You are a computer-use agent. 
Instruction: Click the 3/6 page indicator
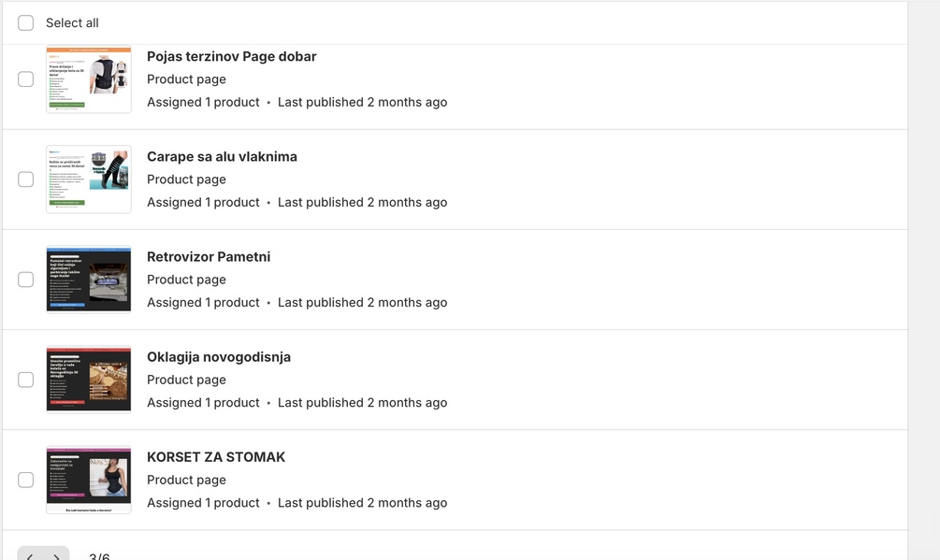click(99, 556)
